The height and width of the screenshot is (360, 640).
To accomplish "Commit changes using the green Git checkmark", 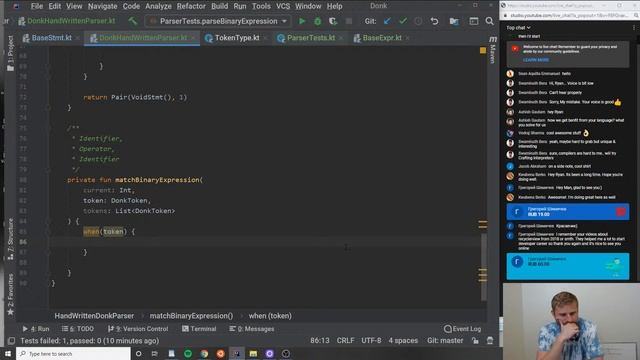I will click(403, 21).
